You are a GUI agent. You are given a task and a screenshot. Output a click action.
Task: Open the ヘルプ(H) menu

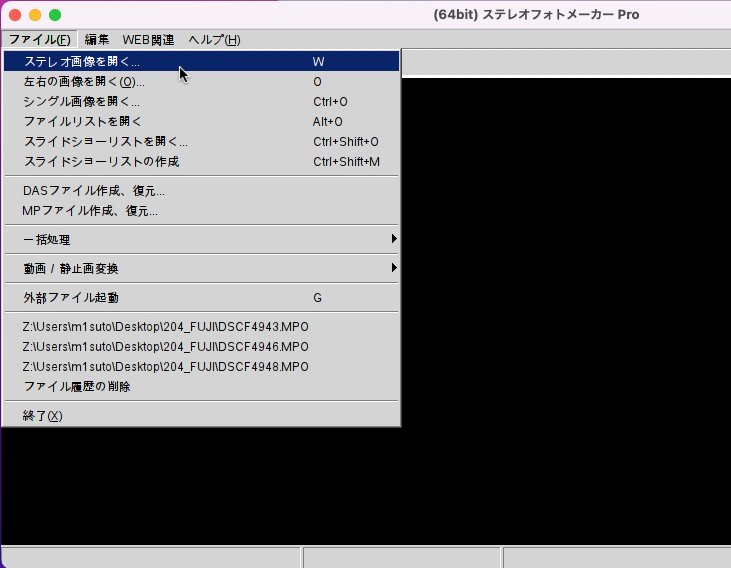pos(214,40)
